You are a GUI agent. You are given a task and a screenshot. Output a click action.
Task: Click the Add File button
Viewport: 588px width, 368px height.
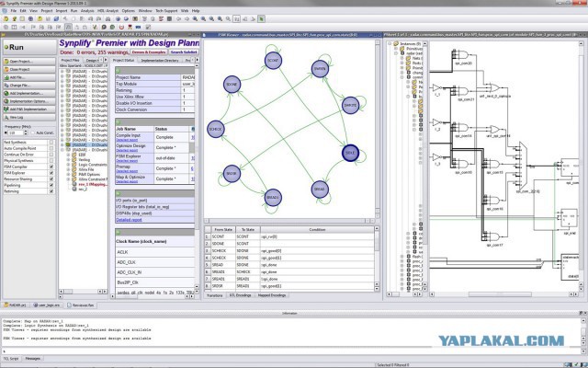tap(29, 77)
